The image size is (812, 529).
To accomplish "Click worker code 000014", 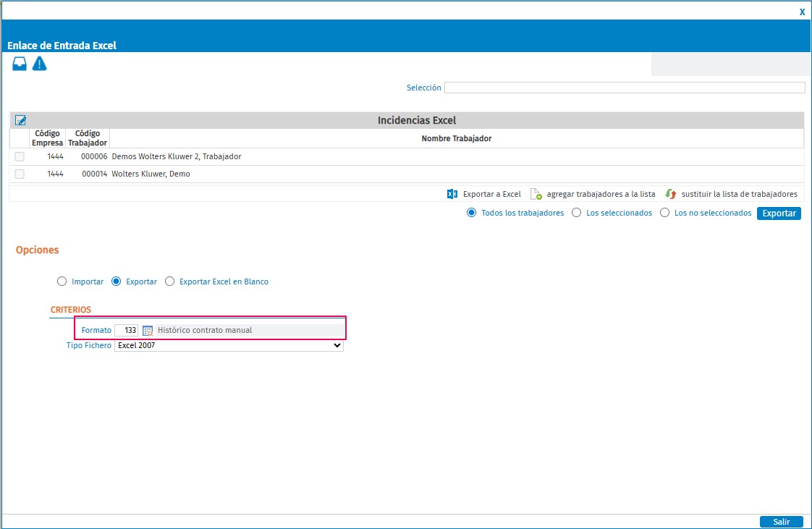I will (x=95, y=174).
